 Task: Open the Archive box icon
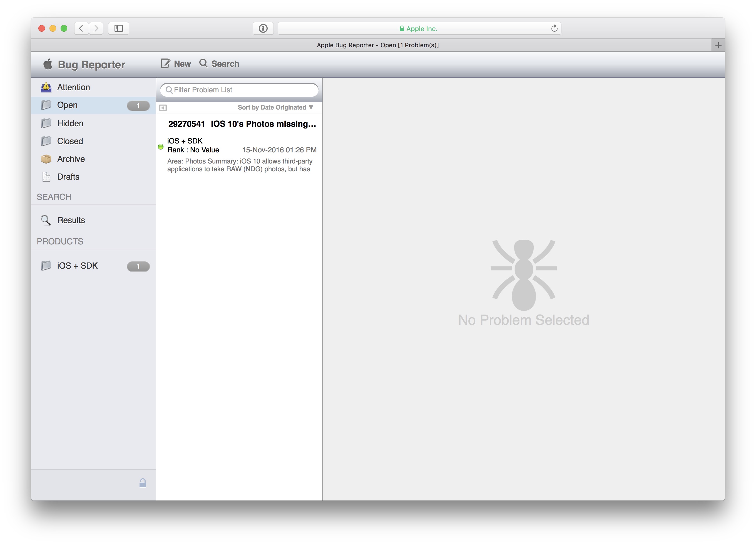click(46, 159)
